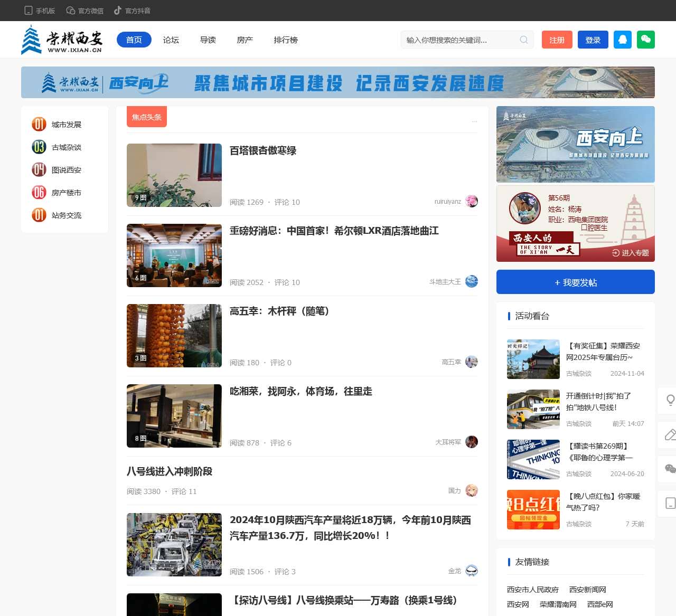Open the 百塔银杏傲寒绿 article thumbnail
676x616 pixels.
(174, 175)
